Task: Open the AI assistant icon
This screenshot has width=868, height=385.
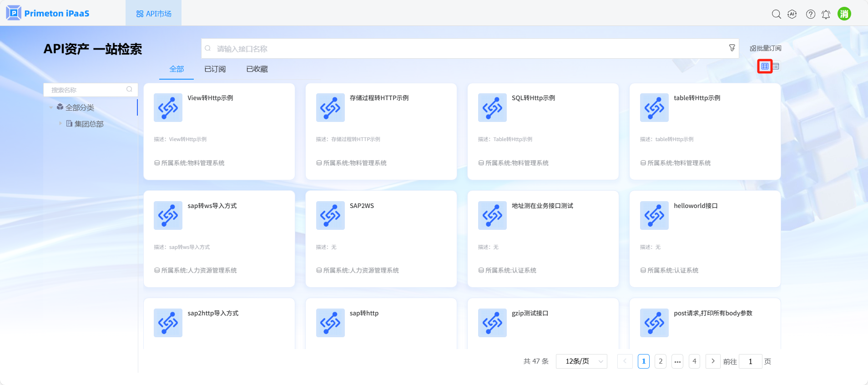Action: (792, 14)
